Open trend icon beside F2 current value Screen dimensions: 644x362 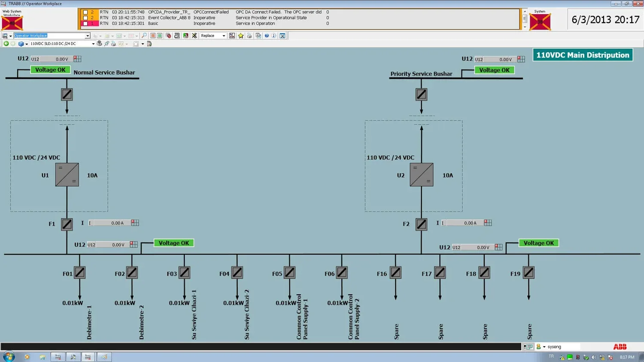click(x=488, y=223)
